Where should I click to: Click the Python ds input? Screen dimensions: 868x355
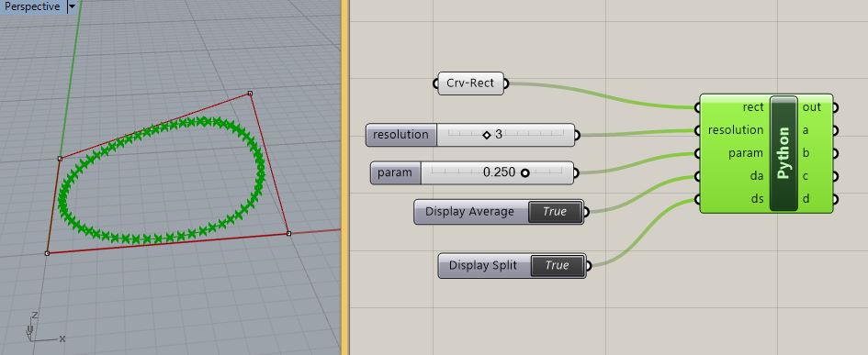point(757,198)
